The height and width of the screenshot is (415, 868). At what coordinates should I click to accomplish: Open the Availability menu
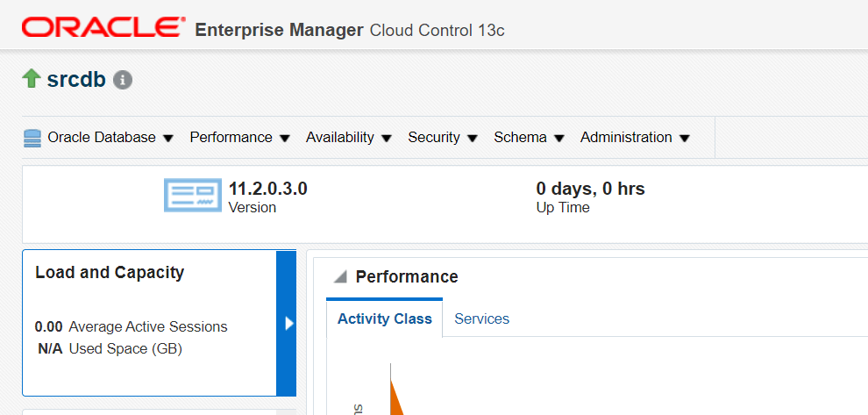tap(348, 138)
